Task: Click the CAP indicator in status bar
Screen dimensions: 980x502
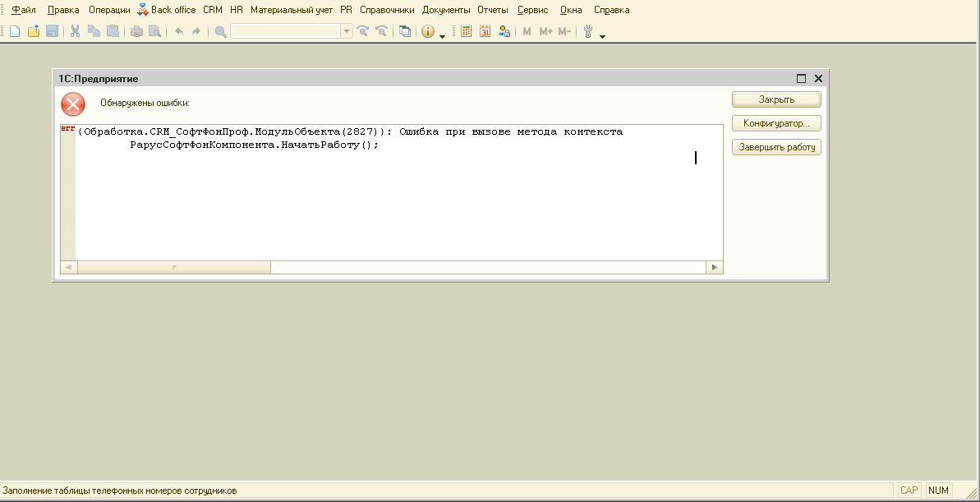Action: click(909, 490)
